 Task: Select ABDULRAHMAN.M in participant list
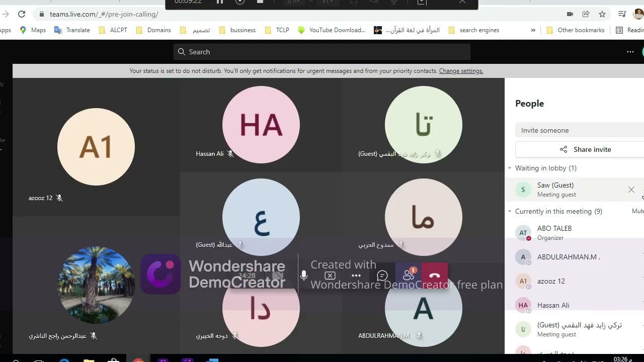575,257
